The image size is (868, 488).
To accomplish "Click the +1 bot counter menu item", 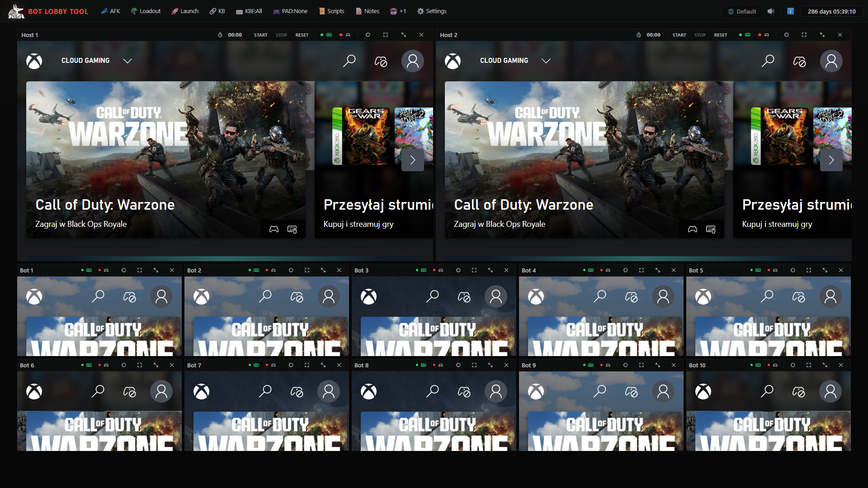I will tap(398, 11).
